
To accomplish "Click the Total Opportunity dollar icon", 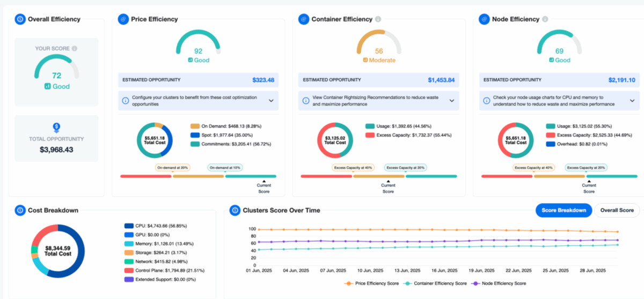I will 56,128.
